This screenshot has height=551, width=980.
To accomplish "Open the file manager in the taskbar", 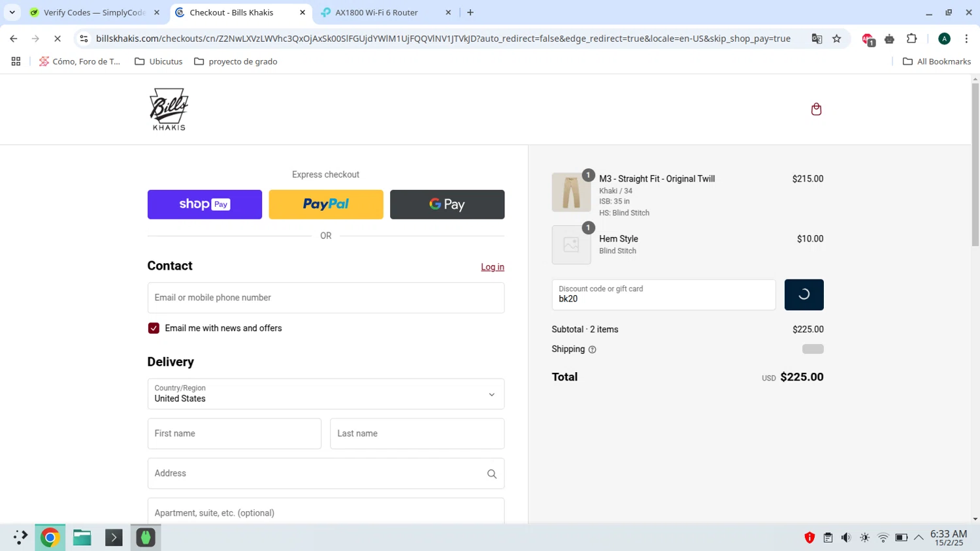I will click(82, 537).
